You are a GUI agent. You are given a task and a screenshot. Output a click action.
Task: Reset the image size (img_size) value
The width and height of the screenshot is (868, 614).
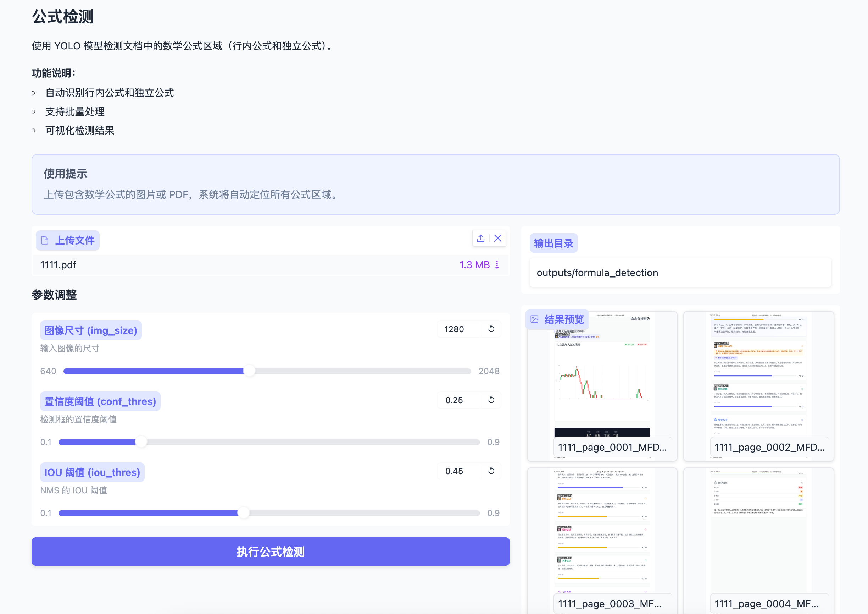491,329
